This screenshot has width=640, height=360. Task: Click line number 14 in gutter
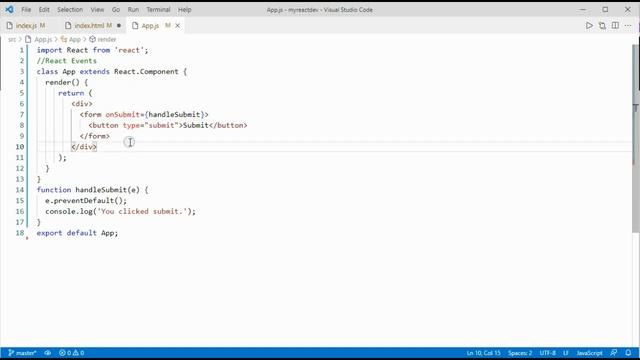click(20, 190)
